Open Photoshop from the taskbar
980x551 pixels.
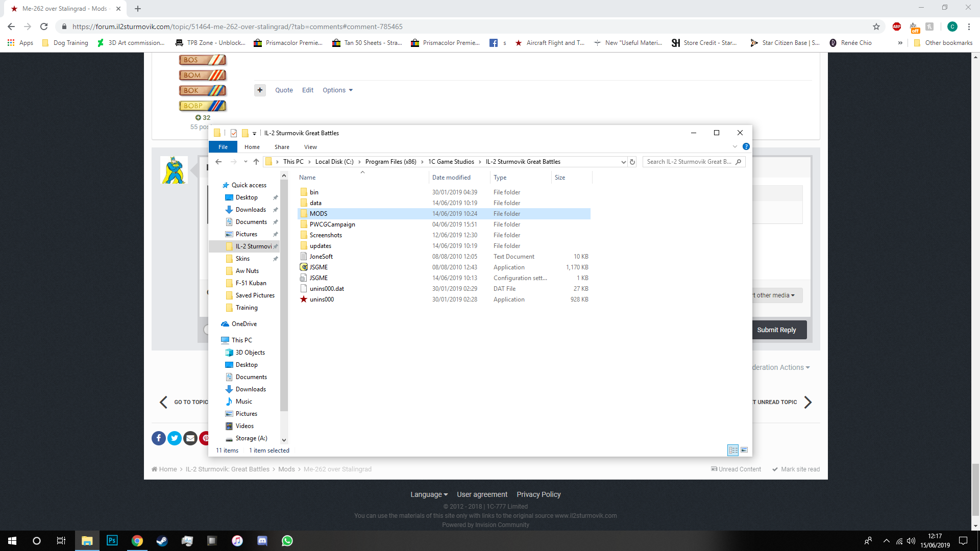(x=112, y=541)
